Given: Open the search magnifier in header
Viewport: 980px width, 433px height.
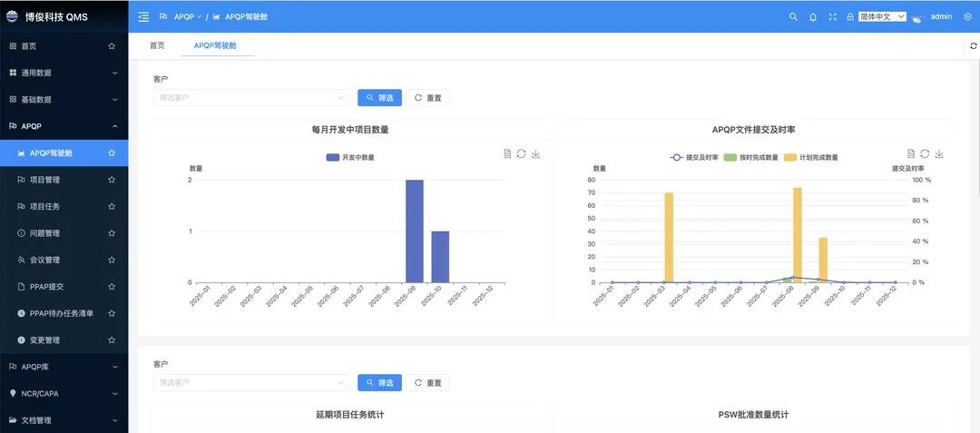Looking at the screenshot, I should (793, 17).
